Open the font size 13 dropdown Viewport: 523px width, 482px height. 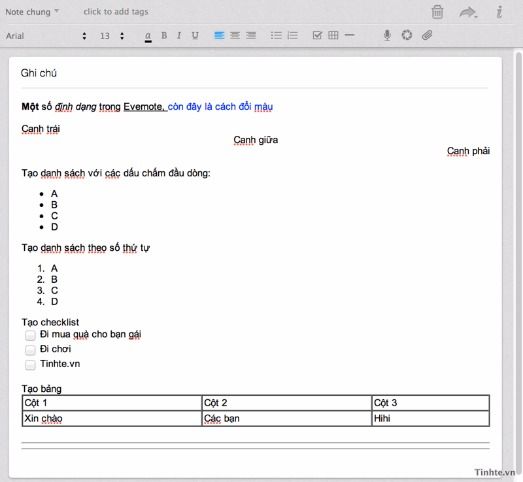(x=112, y=36)
